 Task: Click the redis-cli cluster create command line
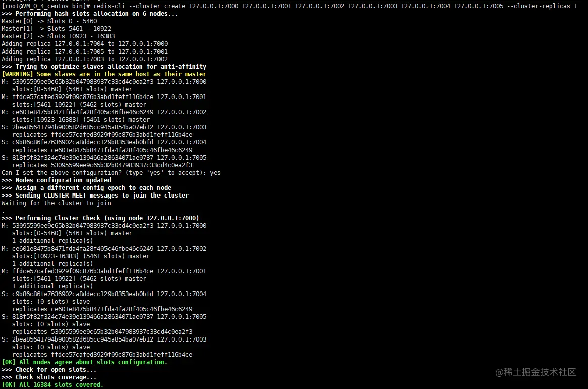click(202, 6)
